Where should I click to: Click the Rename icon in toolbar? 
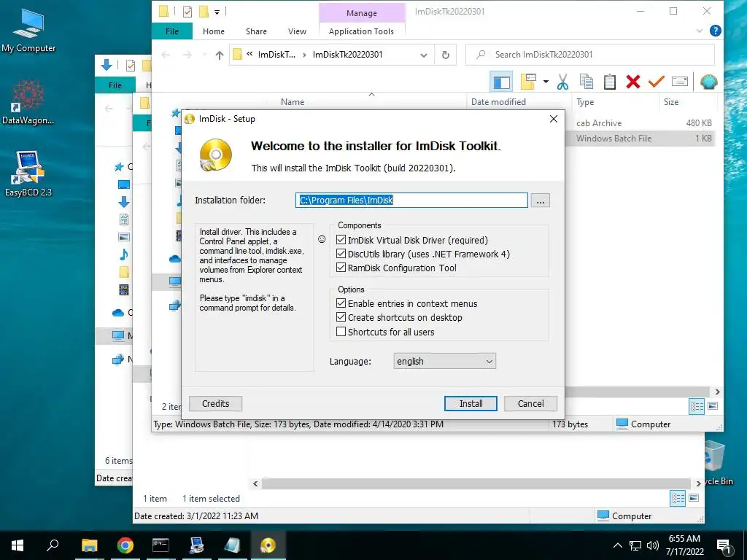pos(680,82)
